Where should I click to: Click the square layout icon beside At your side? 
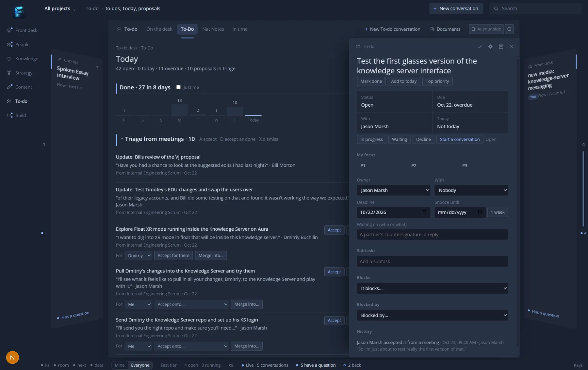(509, 29)
